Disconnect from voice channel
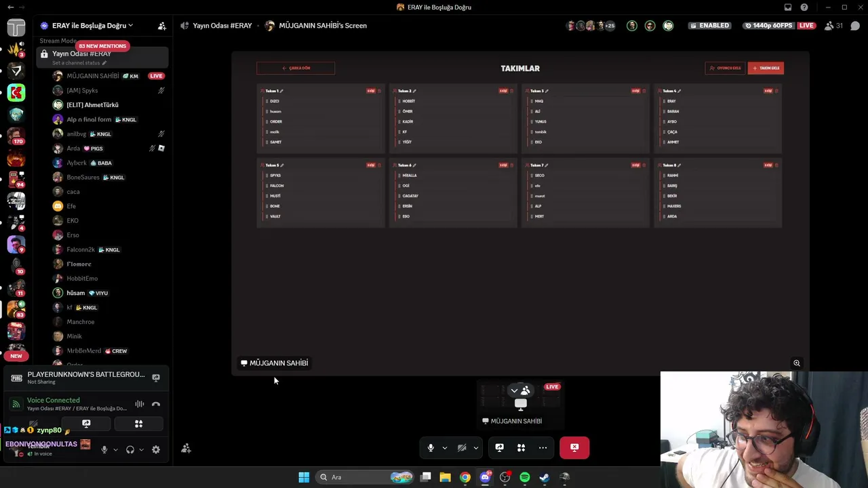 click(156, 404)
